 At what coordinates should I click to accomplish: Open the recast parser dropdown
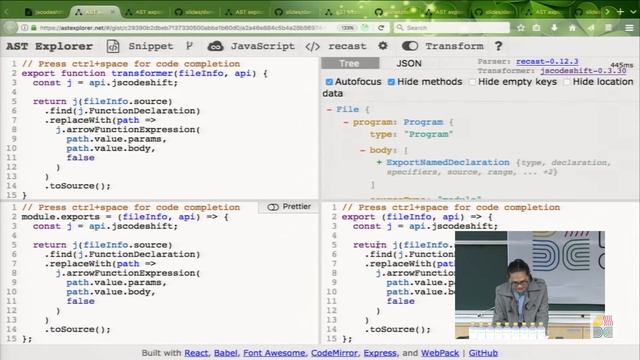click(347, 46)
